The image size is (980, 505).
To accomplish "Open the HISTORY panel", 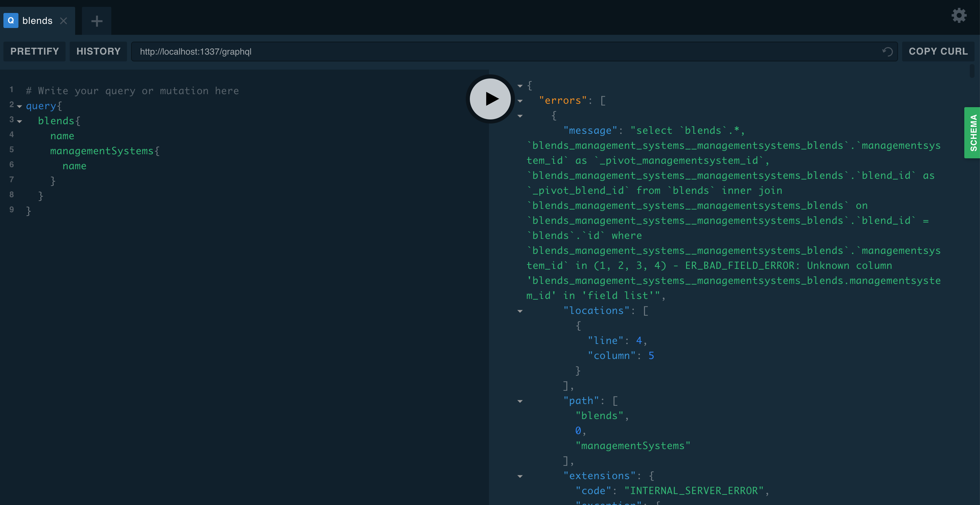I will (98, 51).
